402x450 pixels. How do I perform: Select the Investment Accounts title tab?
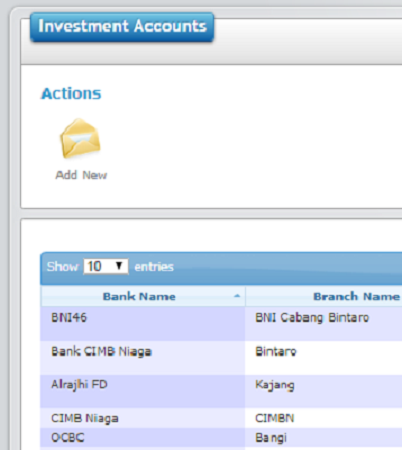(122, 27)
